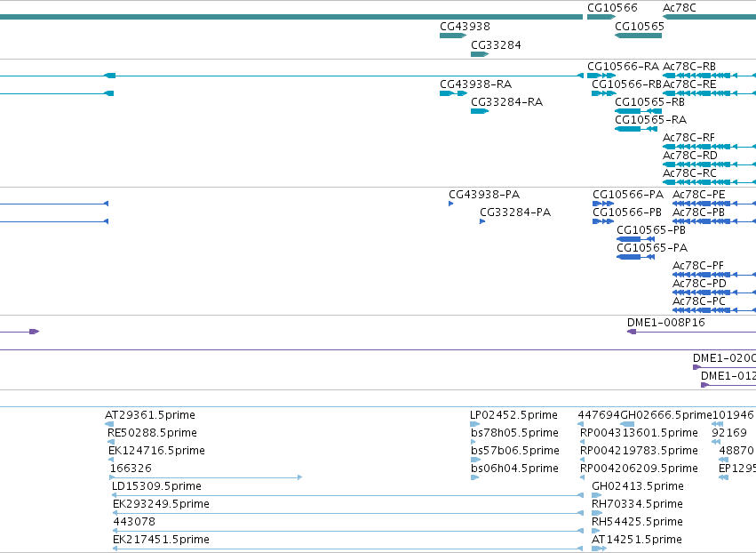Open the gene label reading exactly CG10565
Image resolution: width=756 pixels, height=553 pixels.
tap(640, 27)
